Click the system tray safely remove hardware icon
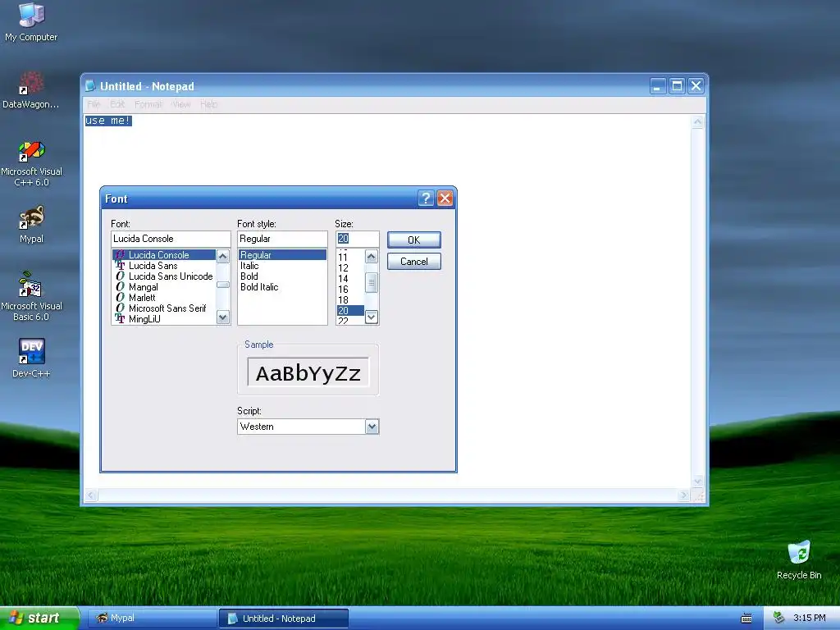840x630 pixels. pyautogui.click(x=779, y=618)
